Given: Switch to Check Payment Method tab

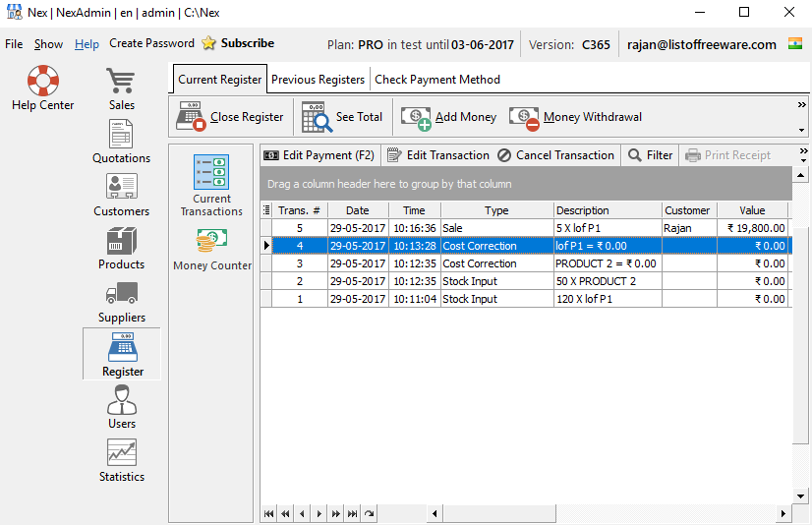Looking at the screenshot, I should (437, 80).
